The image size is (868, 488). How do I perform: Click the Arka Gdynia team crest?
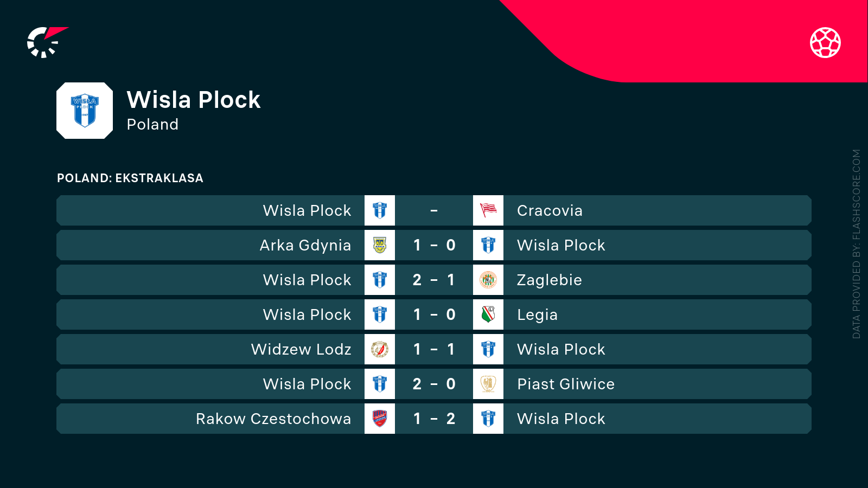coord(380,245)
